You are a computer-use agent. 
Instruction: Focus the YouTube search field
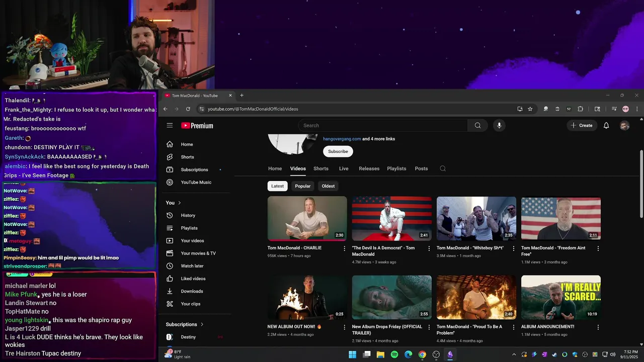382,125
